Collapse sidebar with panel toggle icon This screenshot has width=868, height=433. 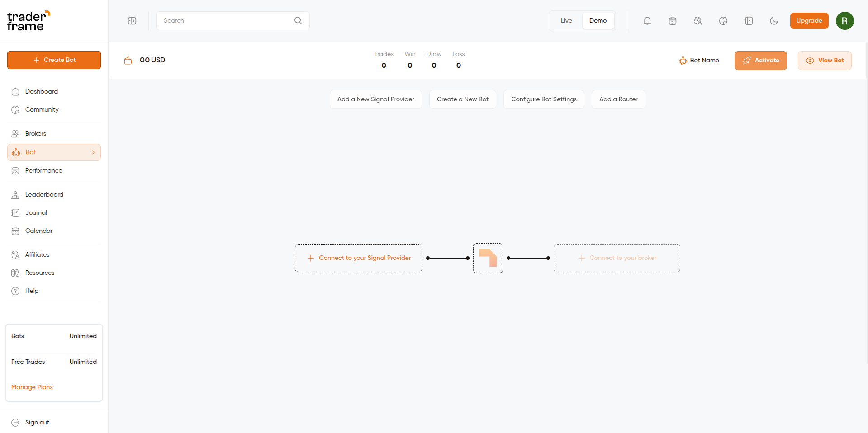tap(132, 21)
